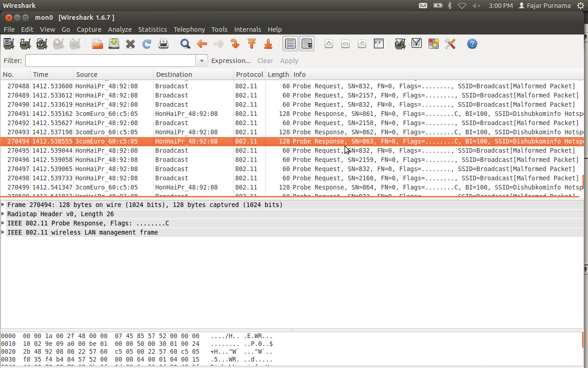The height and width of the screenshot is (368, 588).
Task: Edit capture filters toolbar icon
Action: (x=400, y=44)
